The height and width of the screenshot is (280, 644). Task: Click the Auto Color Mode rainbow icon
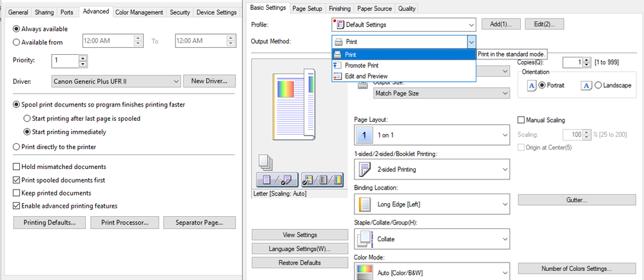(364, 271)
